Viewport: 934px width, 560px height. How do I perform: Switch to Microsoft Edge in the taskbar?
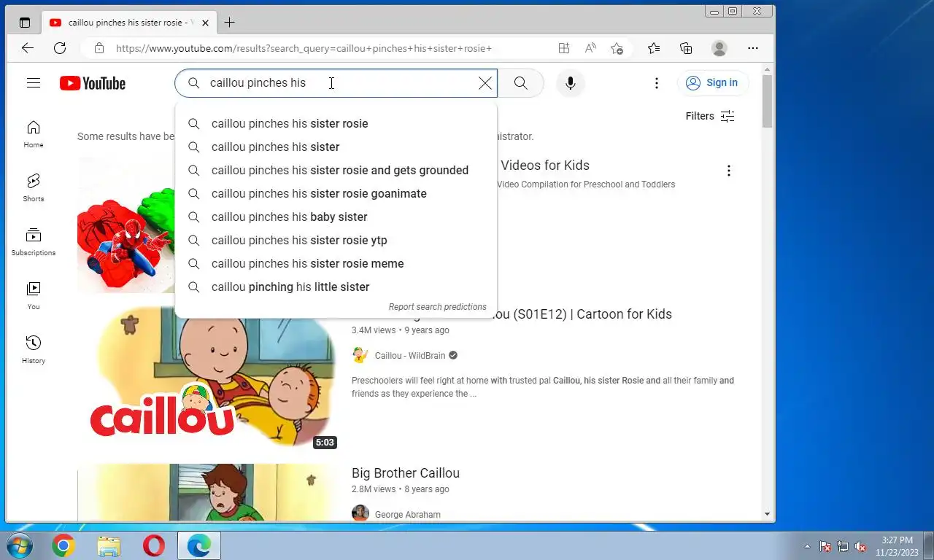(199, 545)
